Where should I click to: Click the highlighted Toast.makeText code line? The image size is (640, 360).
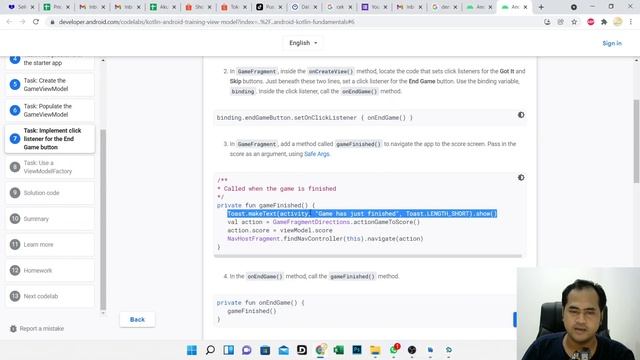coord(362,213)
